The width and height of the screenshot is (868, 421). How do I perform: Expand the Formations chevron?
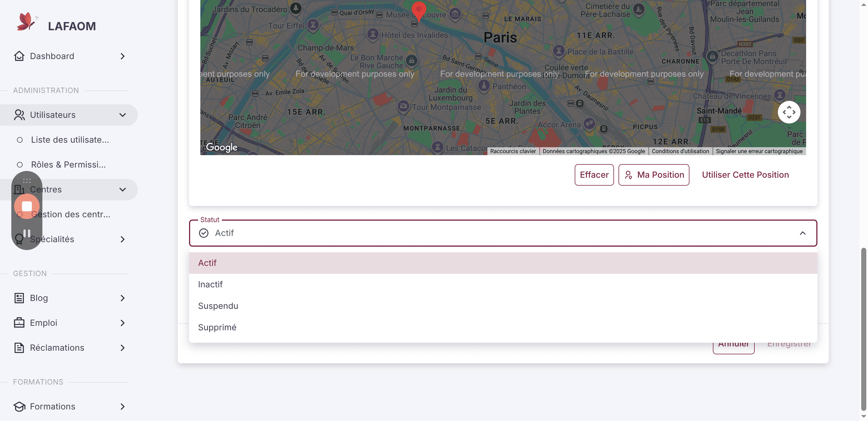pyautogui.click(x=123, y=407)
